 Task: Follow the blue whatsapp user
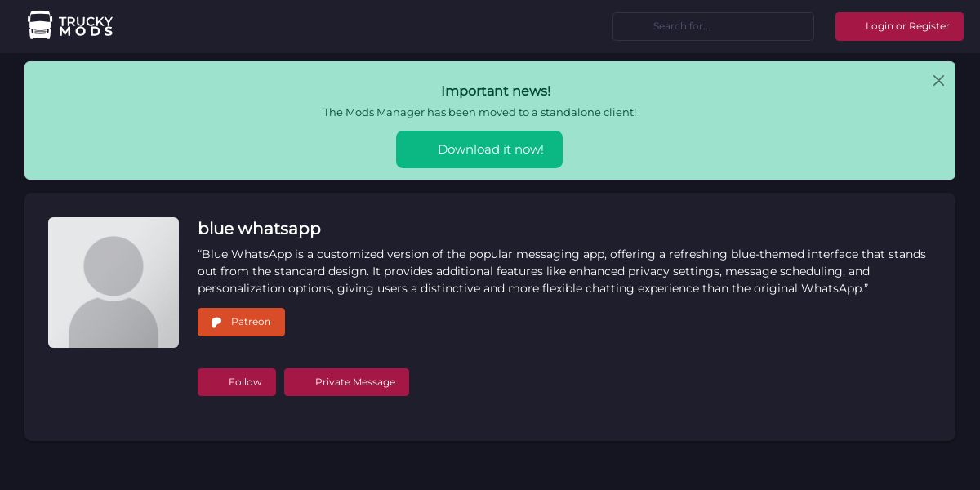click(x=237, y=382)
